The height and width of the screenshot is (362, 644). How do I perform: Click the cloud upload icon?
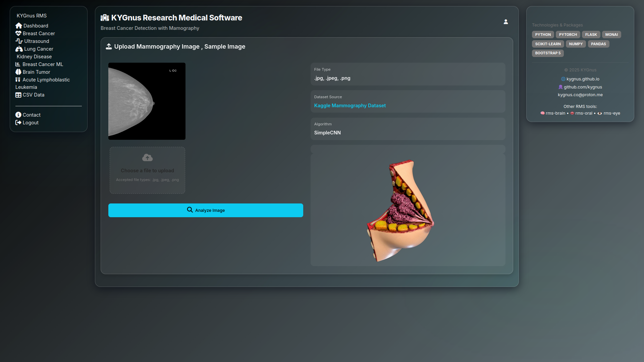[147, 158]
